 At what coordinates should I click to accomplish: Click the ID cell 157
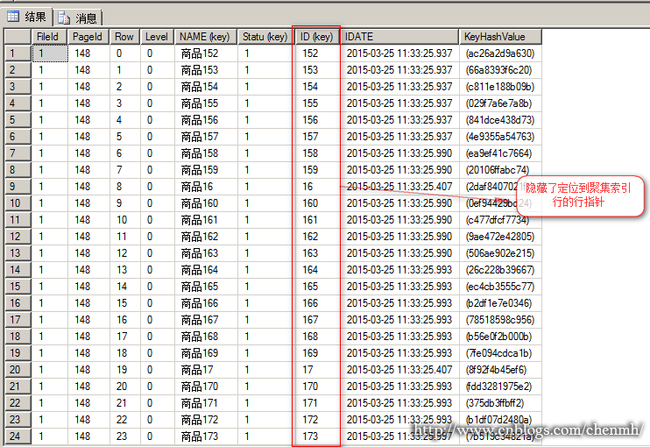pyautogui.click(x=317, y=136)
